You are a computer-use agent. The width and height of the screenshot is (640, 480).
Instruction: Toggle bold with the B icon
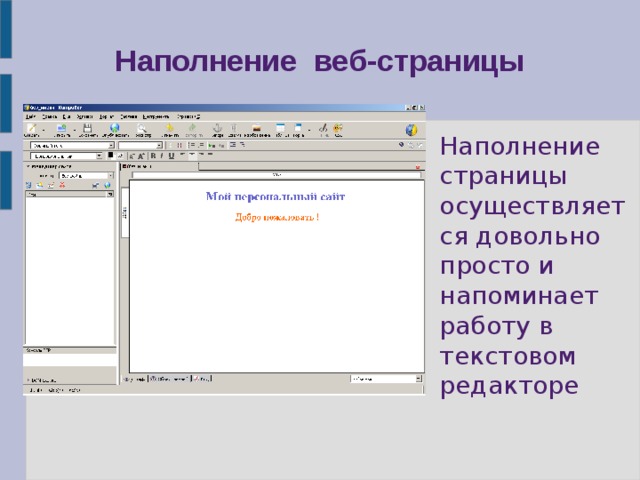pos(153,156)
